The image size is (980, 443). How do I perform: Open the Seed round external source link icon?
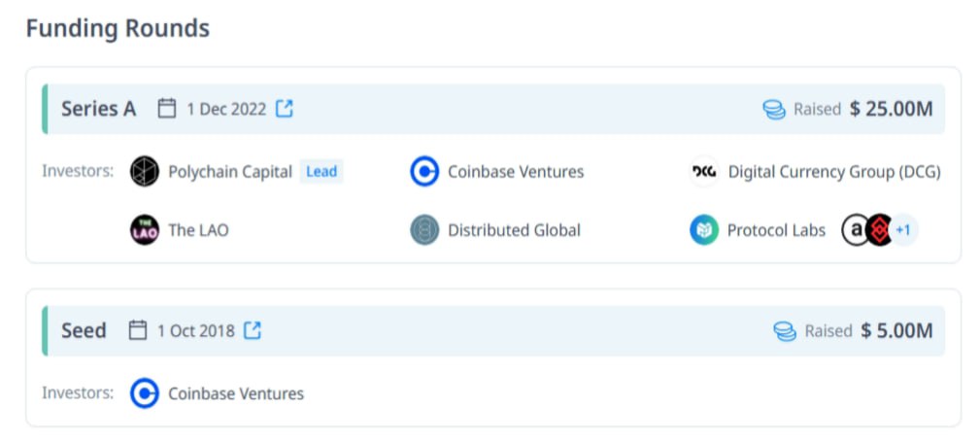click(x=253, y=330)
